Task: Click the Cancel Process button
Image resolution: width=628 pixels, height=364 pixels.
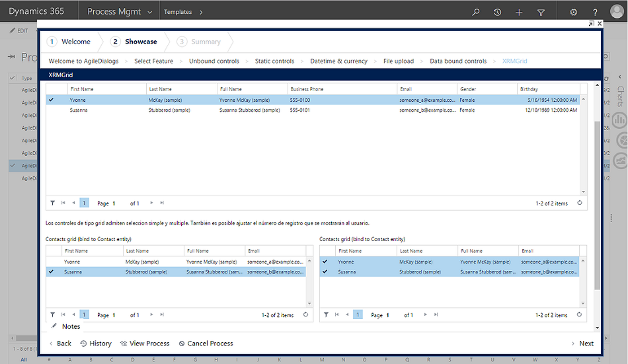Action: click(206, 344)
